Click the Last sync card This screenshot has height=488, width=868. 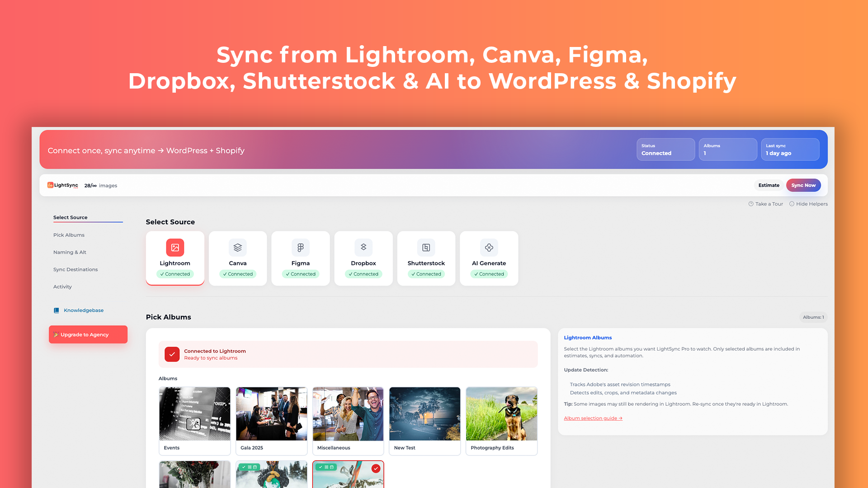click(x=790, y=150)
